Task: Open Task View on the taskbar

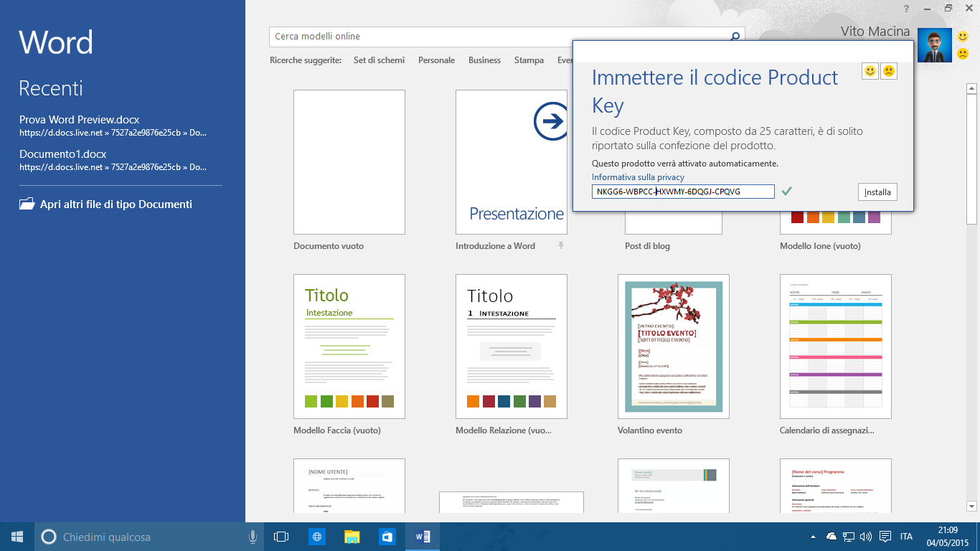Action: [x=281, y=537]
